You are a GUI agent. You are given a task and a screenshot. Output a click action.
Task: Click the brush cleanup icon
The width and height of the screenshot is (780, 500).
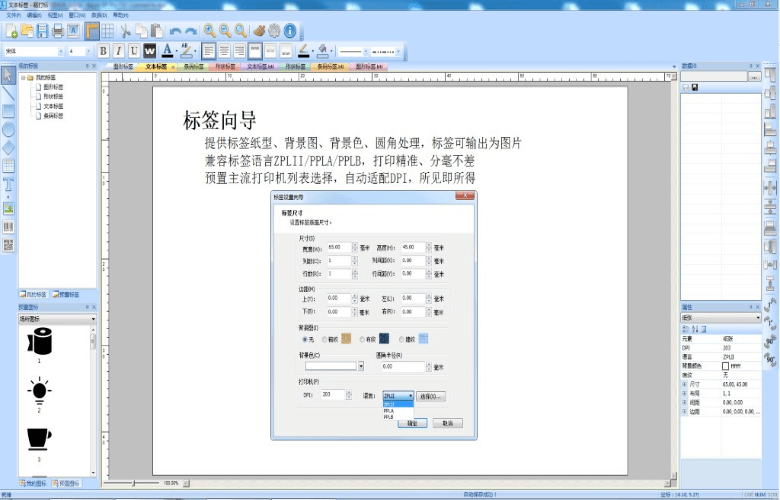[259, 31]
